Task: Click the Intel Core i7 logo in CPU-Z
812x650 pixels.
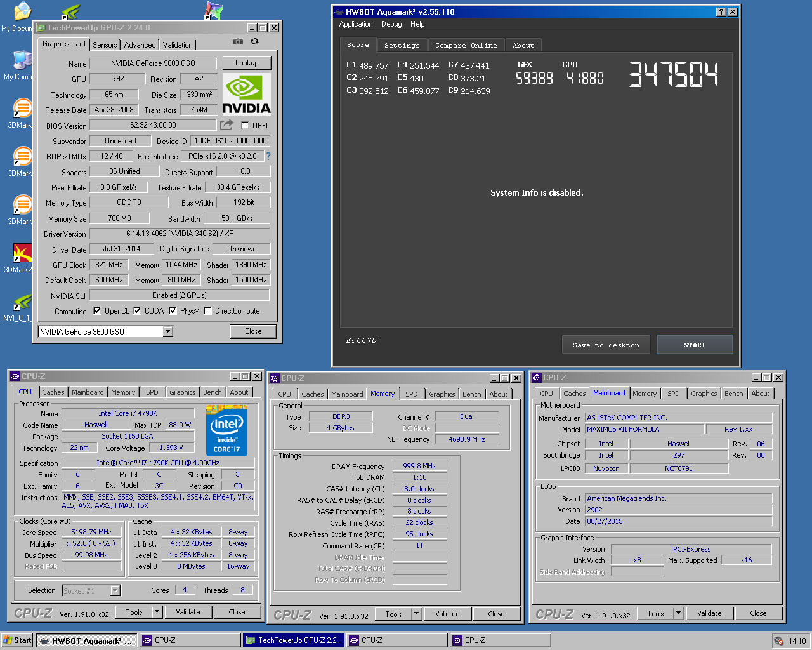Action: click(226, 430)
